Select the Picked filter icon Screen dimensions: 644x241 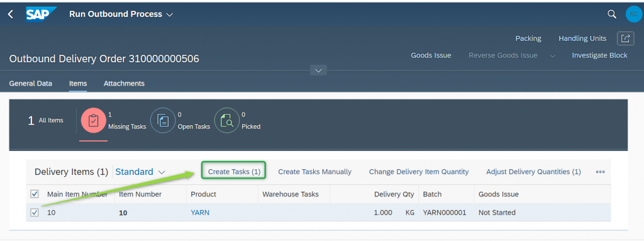coord(226,121)
